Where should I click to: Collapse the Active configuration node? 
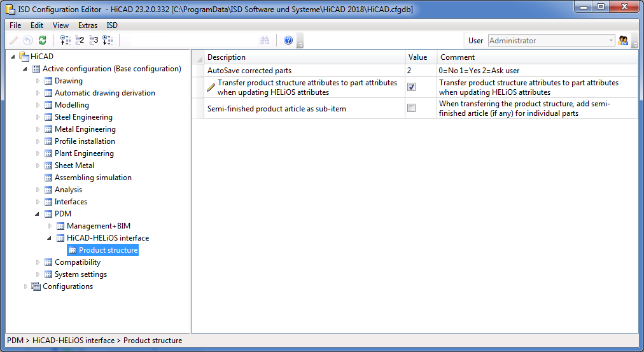pos(25,69)
